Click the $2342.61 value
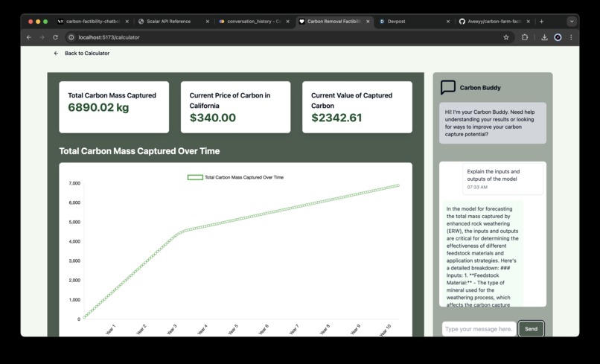 pyautogui.click(x=336, y=118)
